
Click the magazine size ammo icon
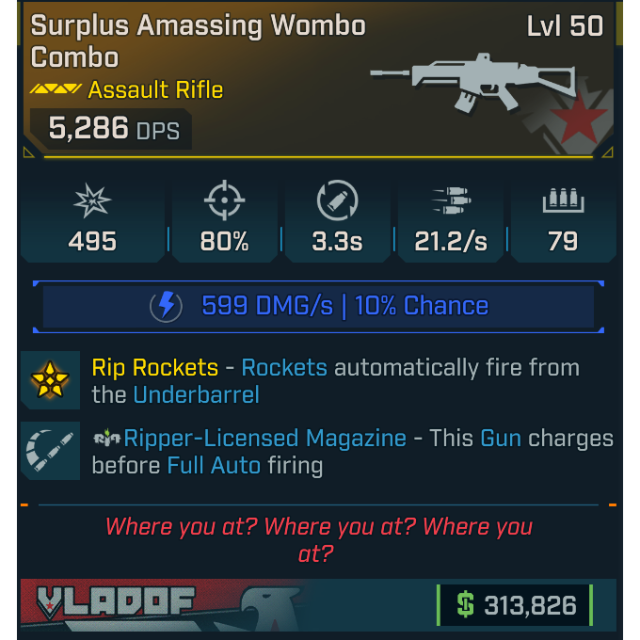pos(563,200)
